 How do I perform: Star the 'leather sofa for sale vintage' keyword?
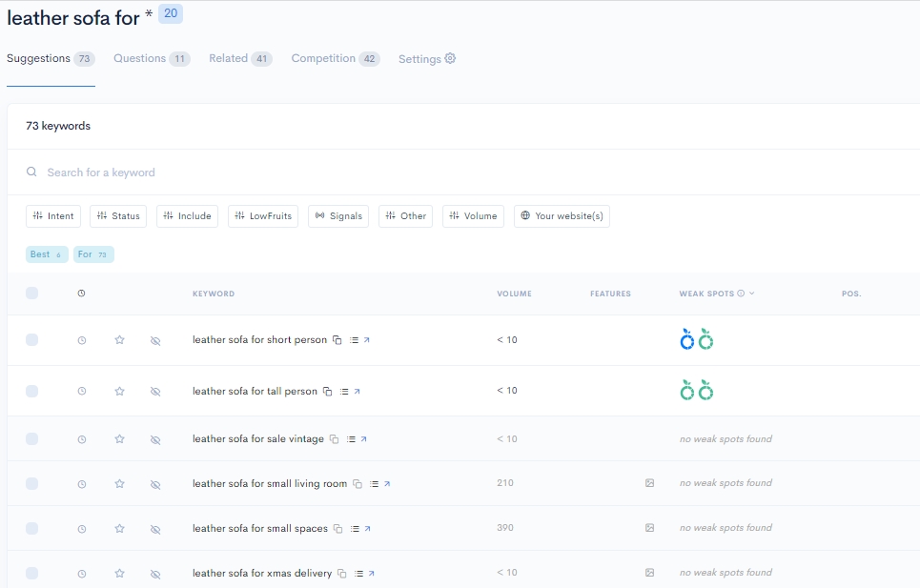click(120, 439)
